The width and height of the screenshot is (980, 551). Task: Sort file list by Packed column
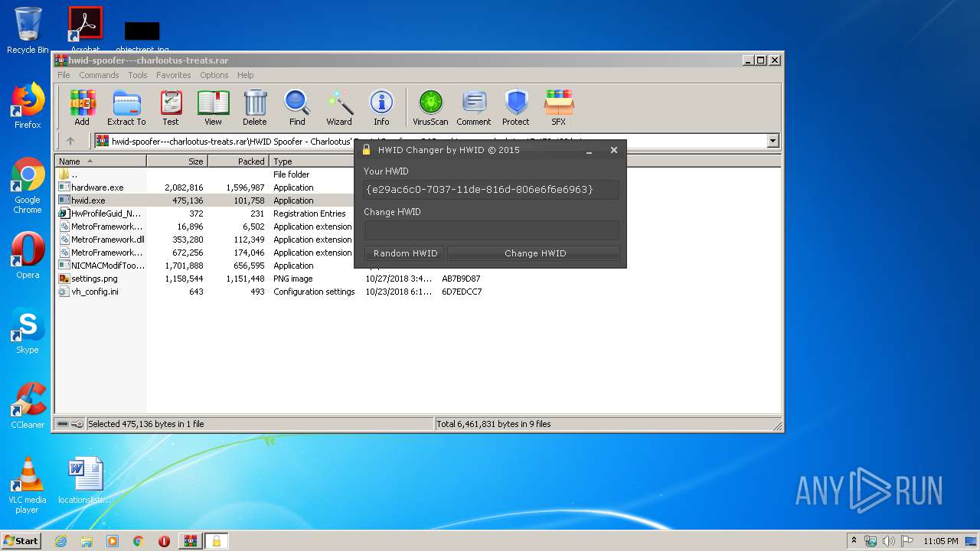coord(238,161)
